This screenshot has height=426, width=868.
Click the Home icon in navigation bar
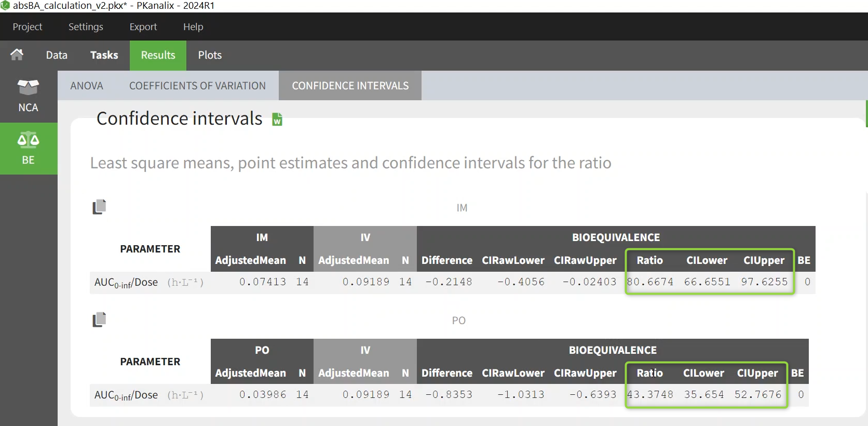(x=17, y=55)
